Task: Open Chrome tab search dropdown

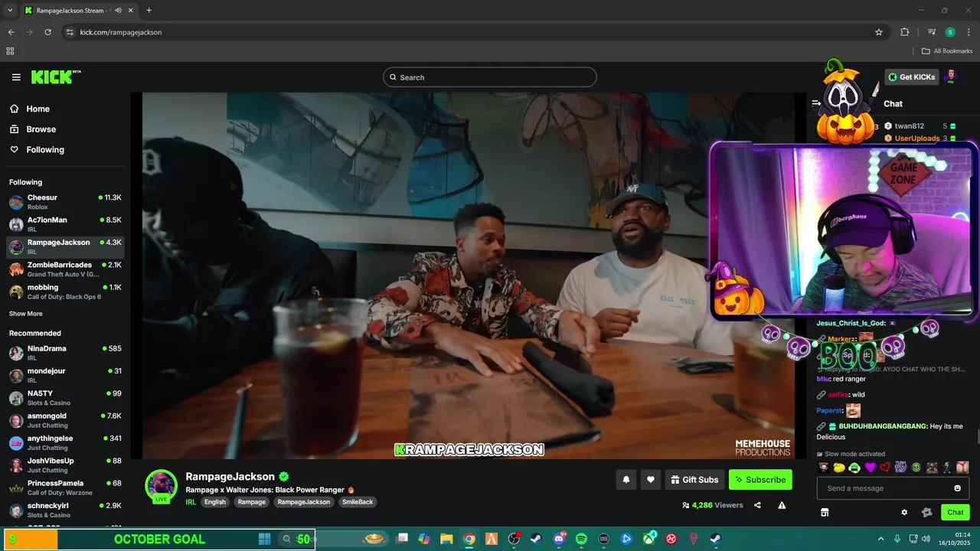Action: click(x=10, y=10)
